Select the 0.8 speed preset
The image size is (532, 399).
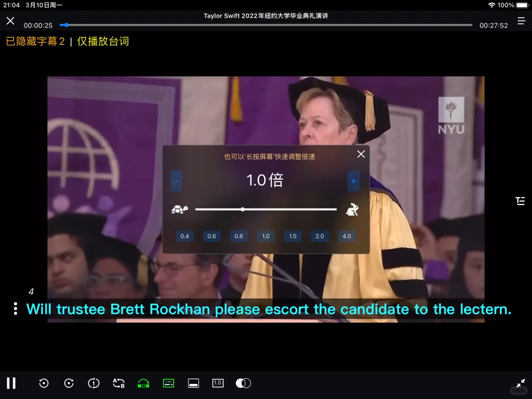[239, 236]
